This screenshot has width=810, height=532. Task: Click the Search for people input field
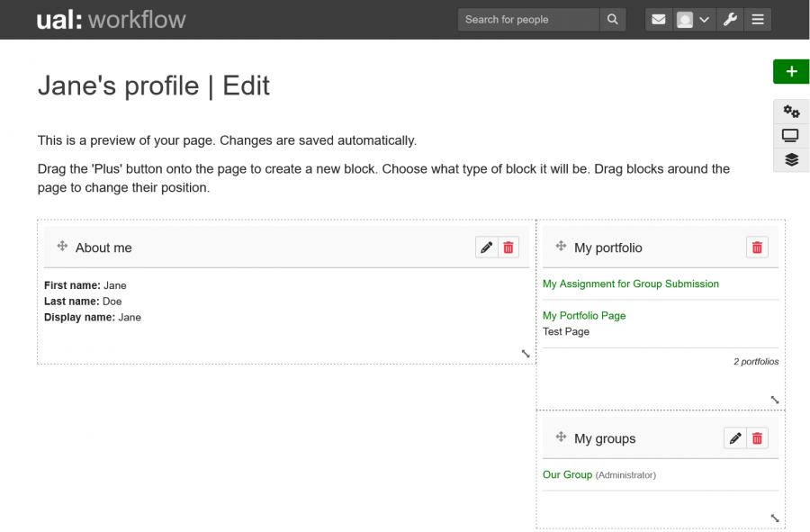point(528,19)
